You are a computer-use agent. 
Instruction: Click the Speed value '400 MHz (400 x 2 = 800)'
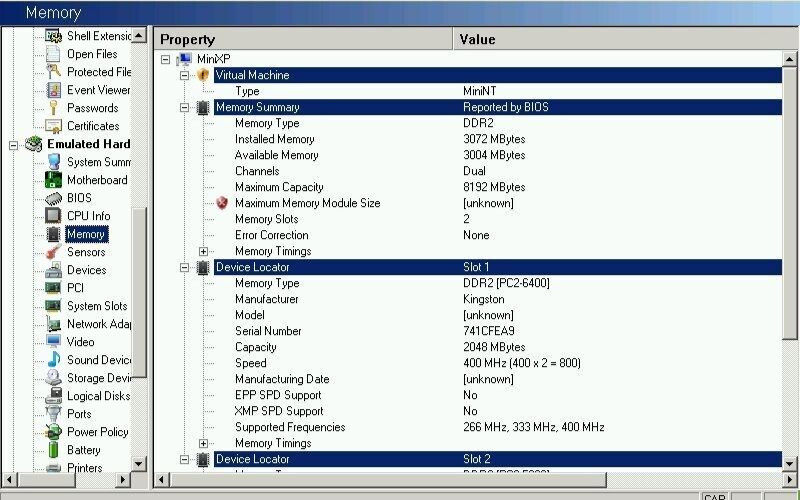(x=522, y=363)
